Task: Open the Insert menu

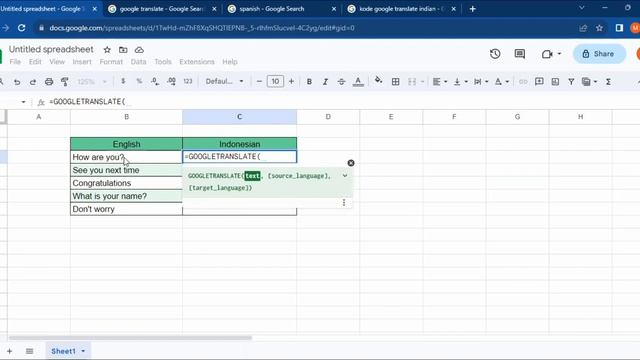Action: point(82,62)
